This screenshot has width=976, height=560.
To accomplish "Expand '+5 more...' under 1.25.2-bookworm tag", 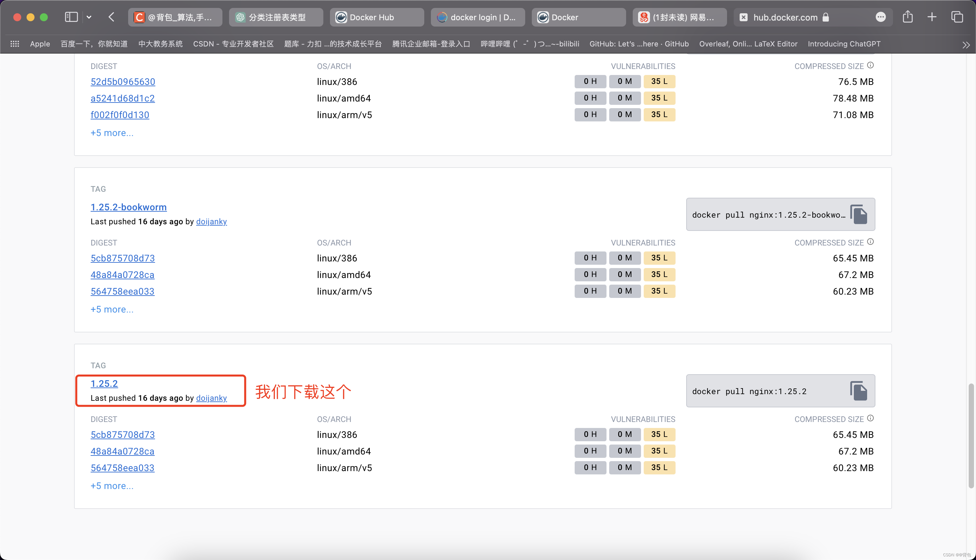I will (112, 309).
